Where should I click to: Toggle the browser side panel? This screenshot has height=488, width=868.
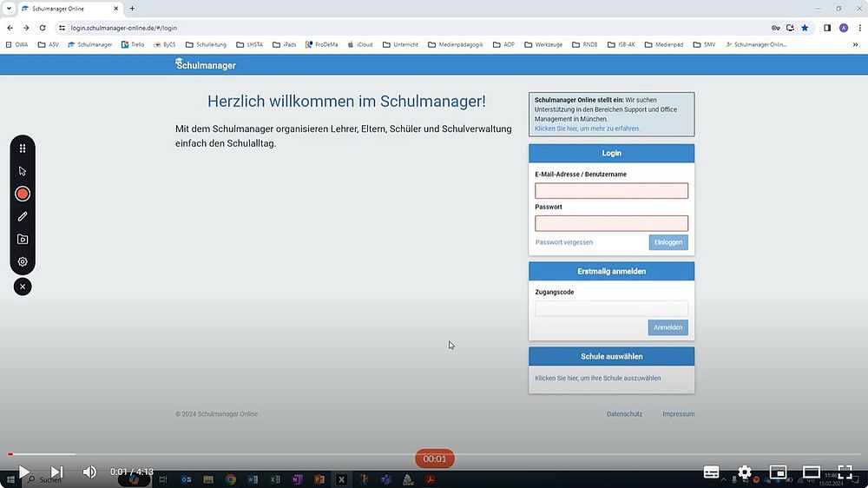pos(827,28)
